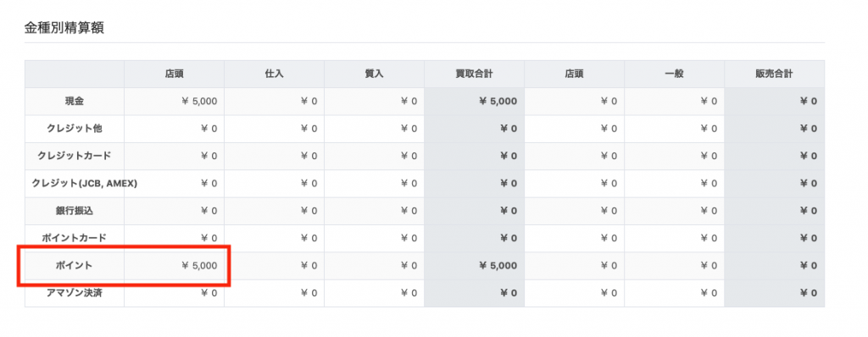Click the 現金 販売合計 ¥ 0 cell
The image size is (868, 337).
[775, 102]
